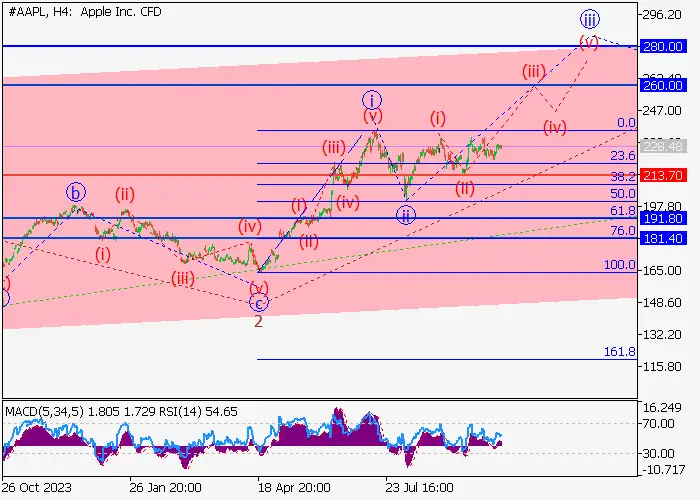Click red (v) label under circled i
Screen dimensions: 700x500
[373, 117]
